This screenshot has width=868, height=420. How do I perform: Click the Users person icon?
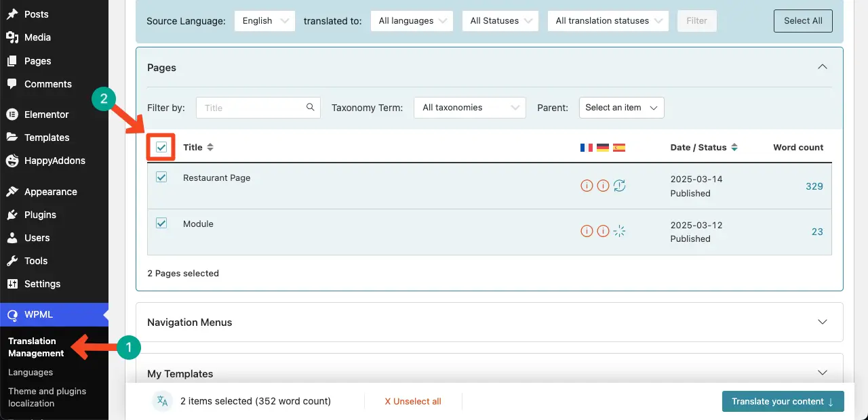12,238
